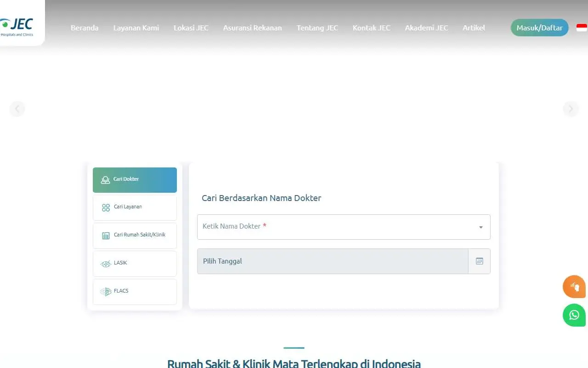Click the Indonesian flag language icon
588x368 pixels.
tap(582, 28)
